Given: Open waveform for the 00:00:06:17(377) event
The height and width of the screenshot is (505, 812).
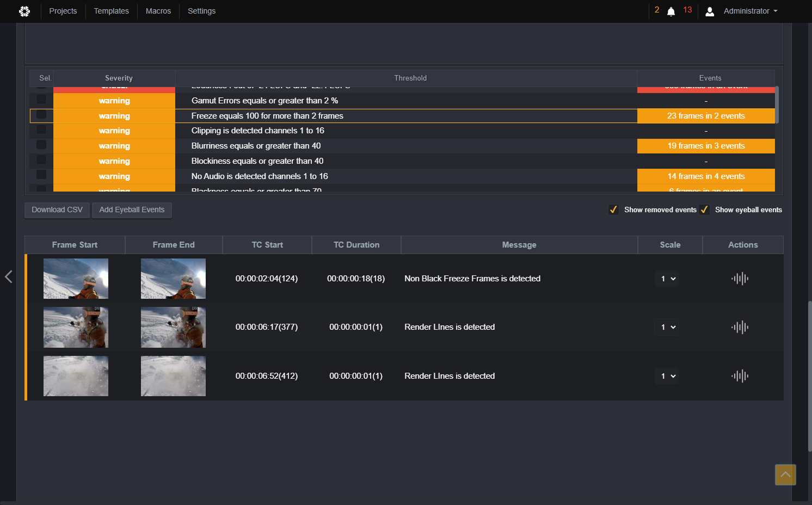Looking at the screenshot, I should tap(740, 327).
